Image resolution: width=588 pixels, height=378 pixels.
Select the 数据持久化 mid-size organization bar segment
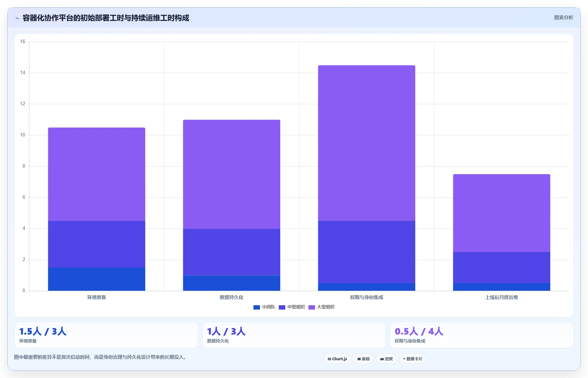pyautogui.click(x=232, y=252)
